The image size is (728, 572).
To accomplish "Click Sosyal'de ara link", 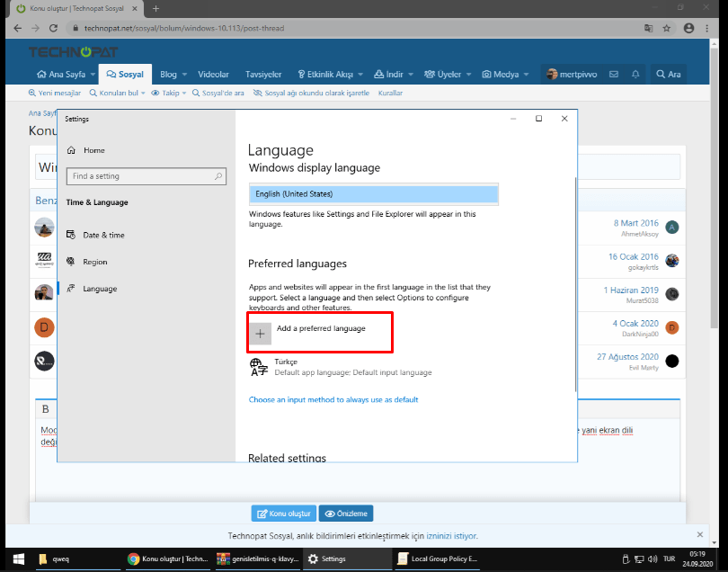I will [x=218, y=93].
